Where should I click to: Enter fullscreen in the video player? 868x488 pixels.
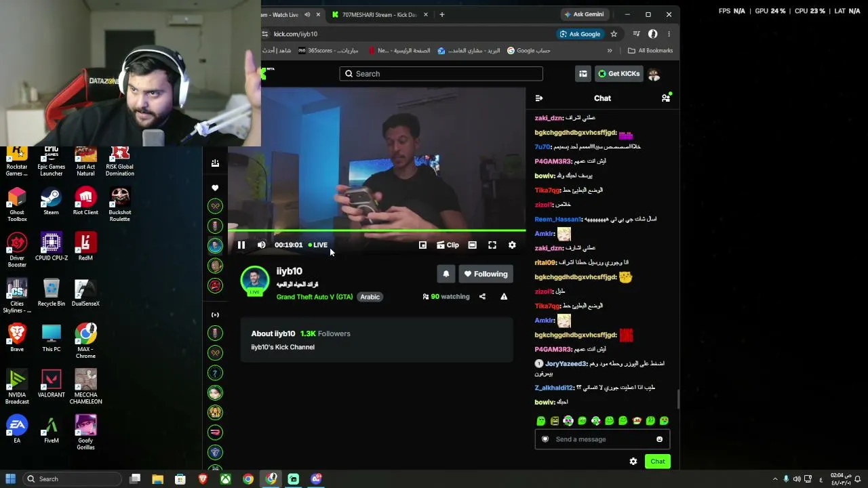click(492, 245)
